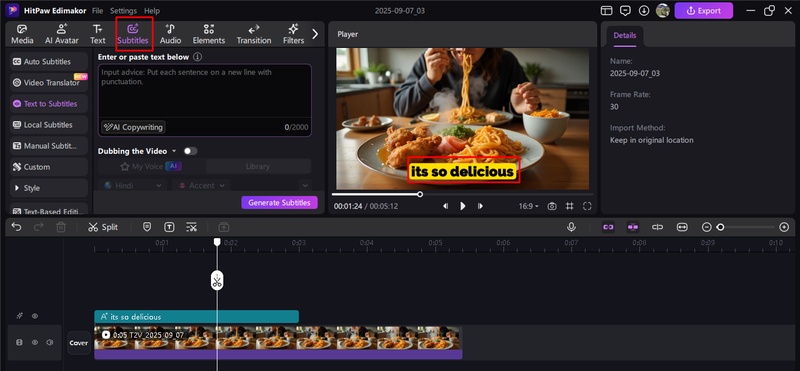This screenshot has width=800, height=371.
Task: Click the redo arrow in timeline toolbar
Action: click(39, 227)
